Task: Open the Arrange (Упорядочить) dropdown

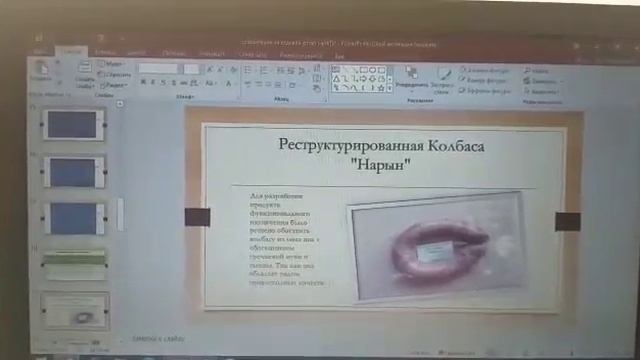Action: (x=412, y=79)
